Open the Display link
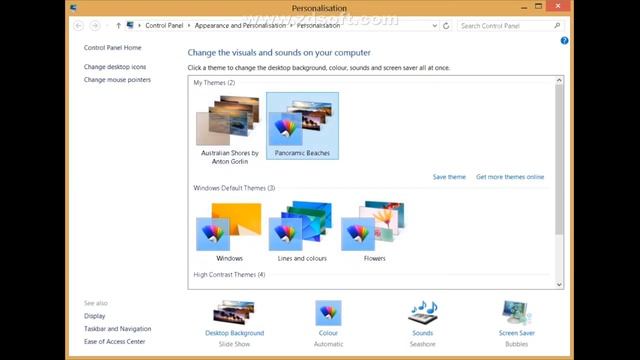 [x=95, y=316]
